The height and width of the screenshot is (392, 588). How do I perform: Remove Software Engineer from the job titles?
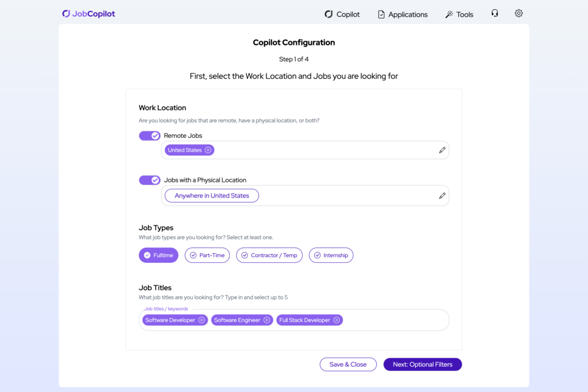tap(266, 320)
